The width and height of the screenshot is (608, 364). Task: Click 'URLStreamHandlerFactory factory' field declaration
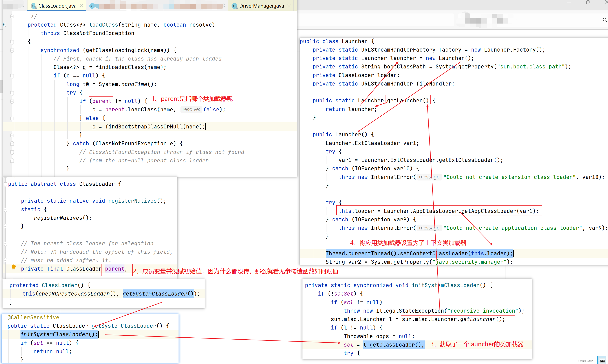point(411,50)
